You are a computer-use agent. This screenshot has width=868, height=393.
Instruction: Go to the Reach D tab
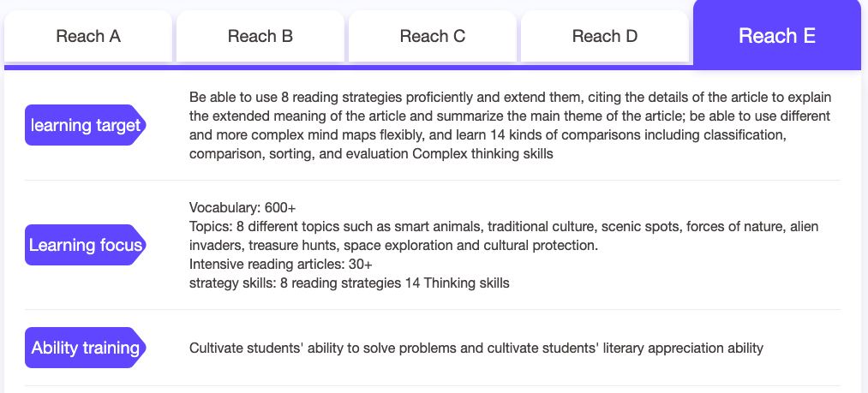pos(605,36)
